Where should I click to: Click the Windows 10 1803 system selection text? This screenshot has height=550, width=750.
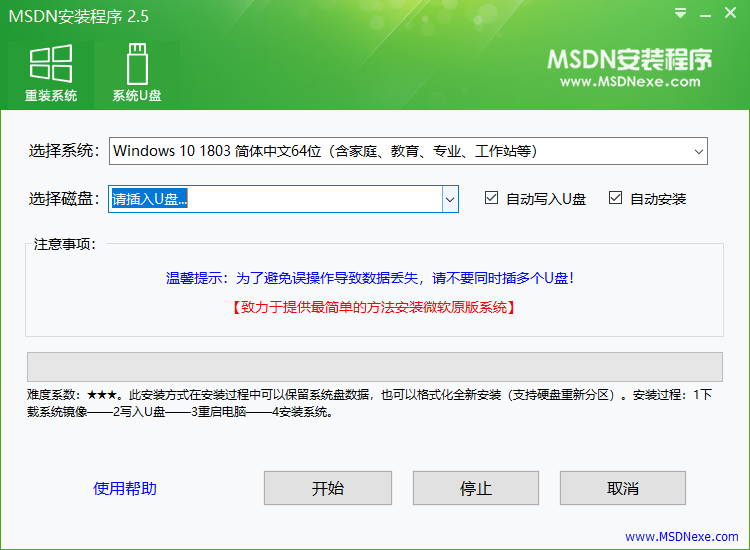click(325, 151)
